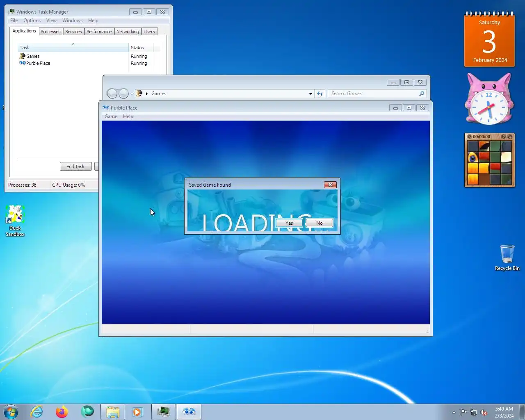Click the Search Games input field
Viewport: 525px width, 420px height.
point(373,94)
